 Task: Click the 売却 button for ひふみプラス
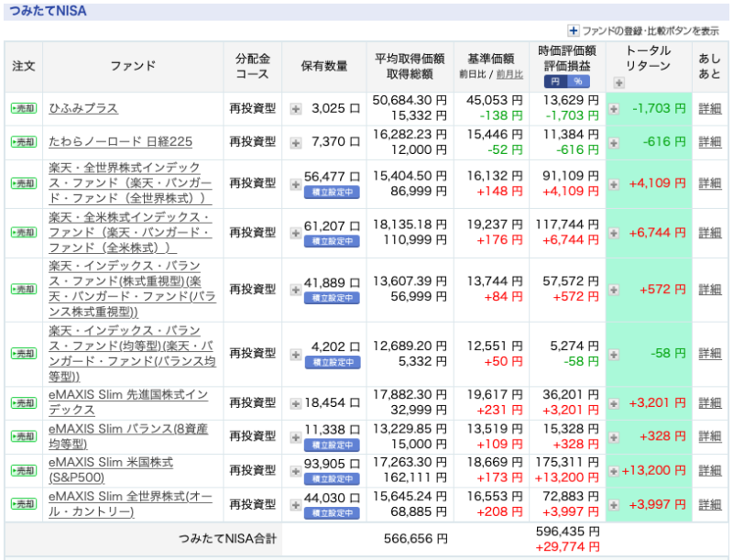tap(24, 108)
